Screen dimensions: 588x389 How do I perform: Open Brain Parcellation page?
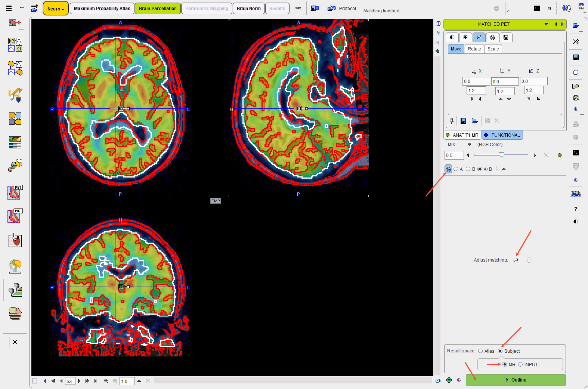click(158, 8)
